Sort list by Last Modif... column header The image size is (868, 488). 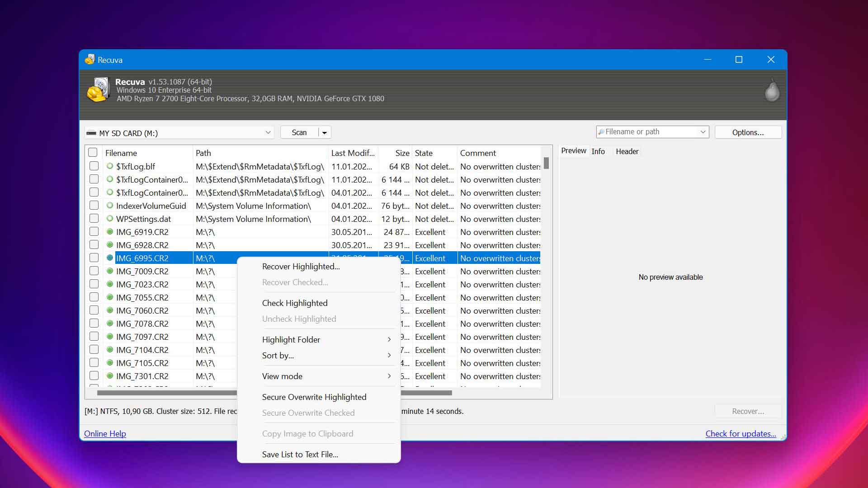click(353, 153)
